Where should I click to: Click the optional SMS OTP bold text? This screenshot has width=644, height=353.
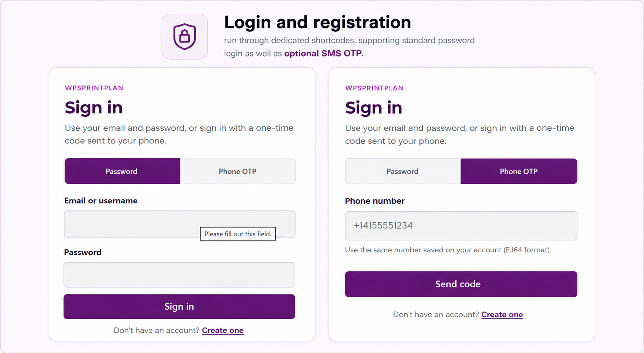click(323, 54)
